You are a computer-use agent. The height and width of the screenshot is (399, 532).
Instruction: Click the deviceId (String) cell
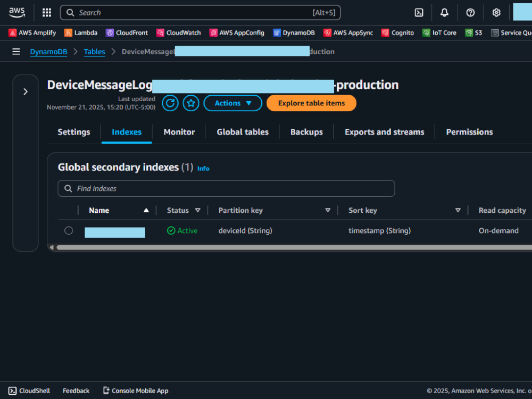(x=245, y=231)
